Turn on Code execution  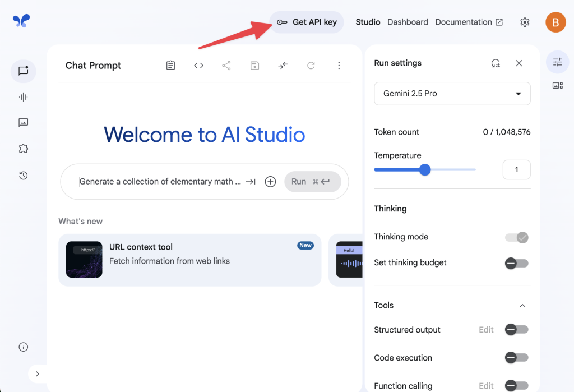[516, 357]
